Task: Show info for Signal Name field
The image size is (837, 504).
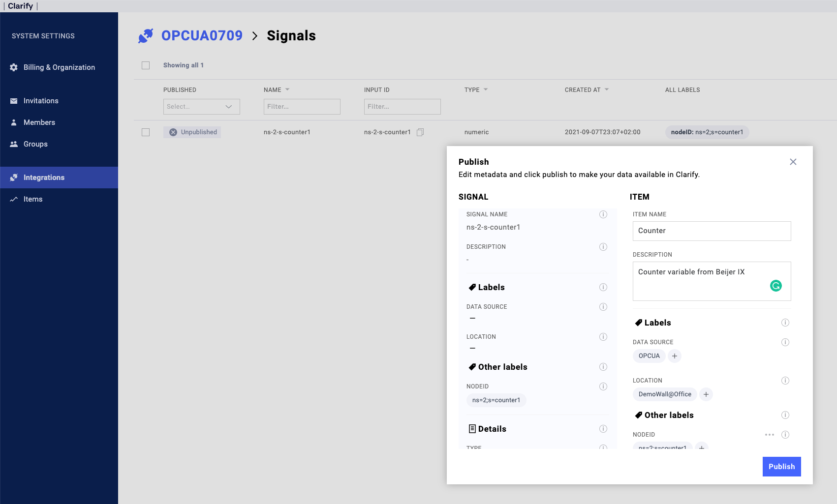Action: pyautogui.click(x=603, y=214)
